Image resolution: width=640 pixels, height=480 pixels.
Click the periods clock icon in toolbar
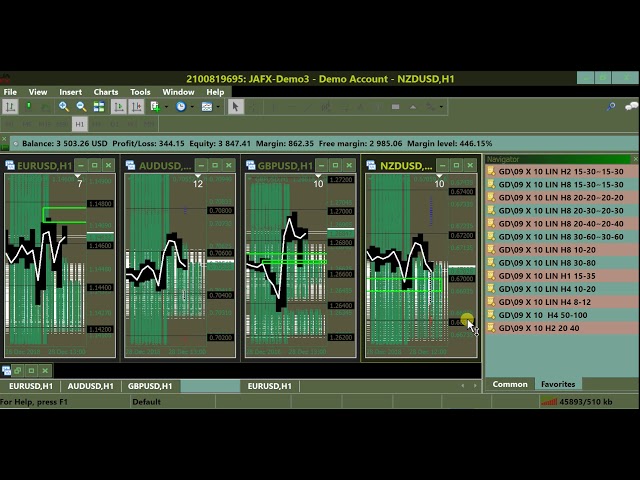tap(181, 106)
